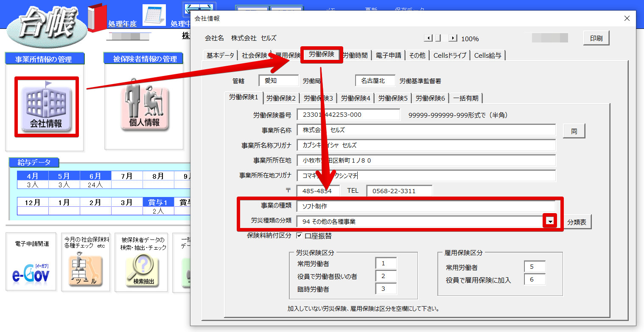Viewport: 644px width, 332px height.
Task: Select 2月 in the 給与データ table
Action: pos(95,203)
